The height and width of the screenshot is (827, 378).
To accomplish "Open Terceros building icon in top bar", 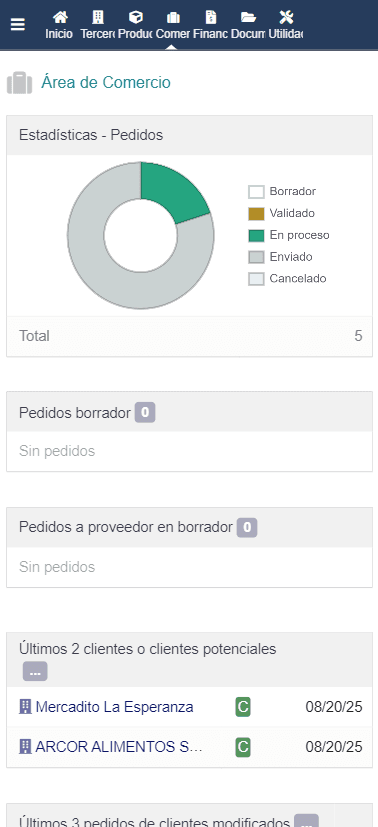I will 98,17.
